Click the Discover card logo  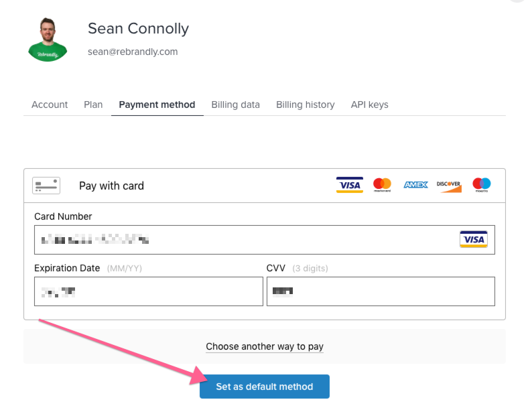click(448, 186)
